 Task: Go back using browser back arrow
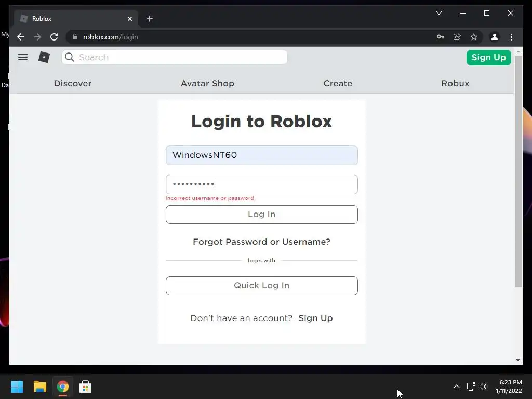click(21, 37)
